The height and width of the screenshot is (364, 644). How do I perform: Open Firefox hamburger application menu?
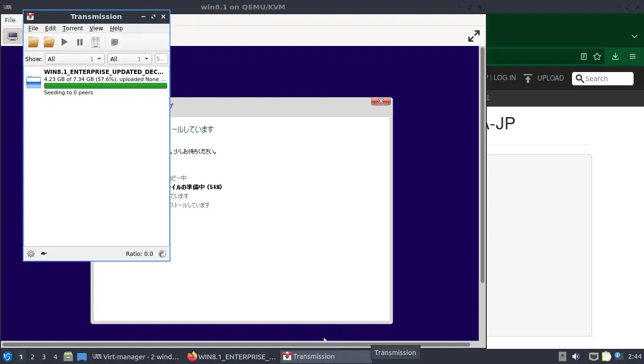coord(632,56)
